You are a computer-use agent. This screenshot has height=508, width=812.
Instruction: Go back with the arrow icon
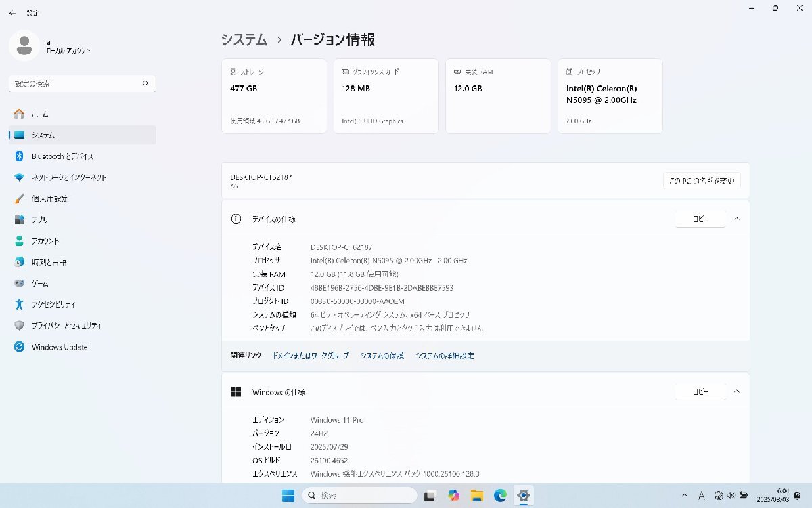tap(12, 13)
